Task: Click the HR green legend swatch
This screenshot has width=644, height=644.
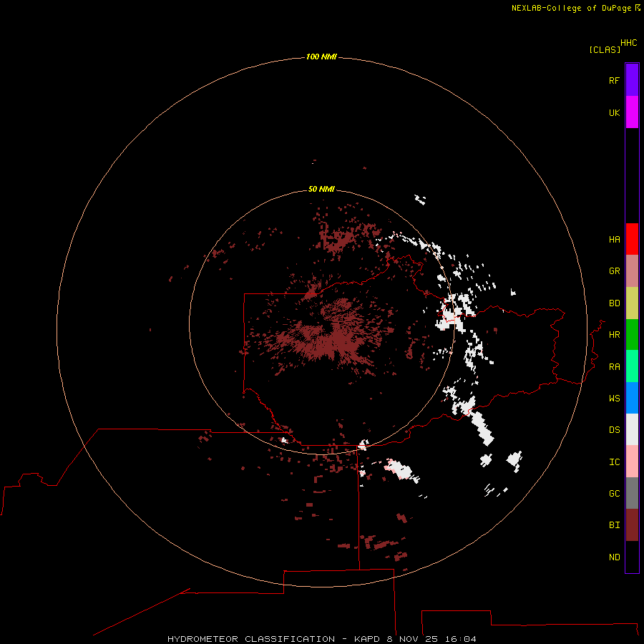Action: pos(632,335)
